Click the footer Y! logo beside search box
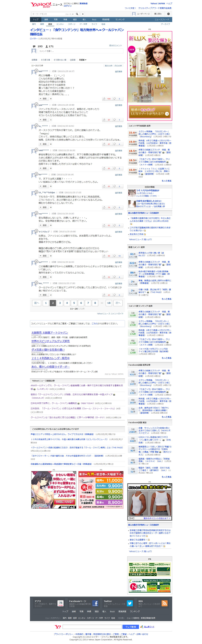 58,627
